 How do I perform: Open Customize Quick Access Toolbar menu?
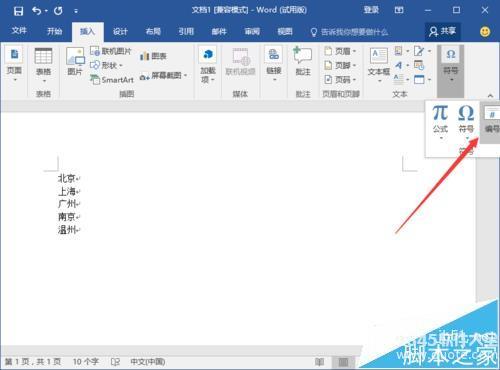pos(76,11)
